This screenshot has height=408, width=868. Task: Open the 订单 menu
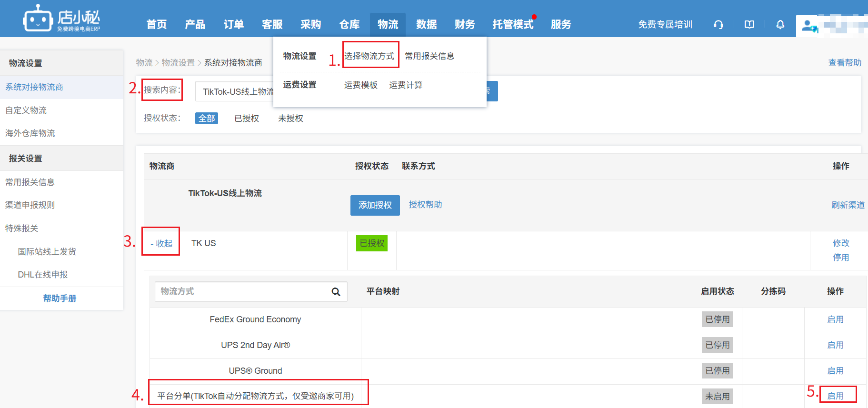tap(234, 24)
